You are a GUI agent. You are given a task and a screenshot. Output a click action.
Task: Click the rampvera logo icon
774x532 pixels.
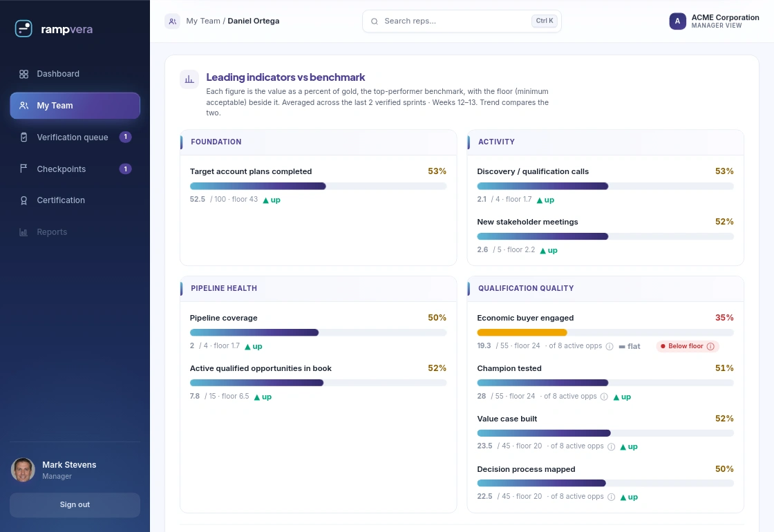[x=23, y=28]
